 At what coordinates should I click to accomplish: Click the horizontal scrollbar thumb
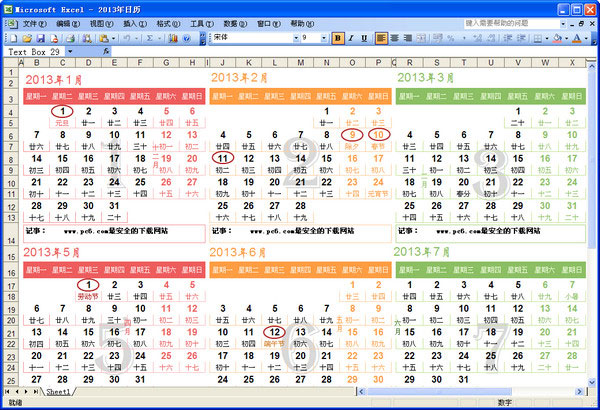[x=439, y=392]
